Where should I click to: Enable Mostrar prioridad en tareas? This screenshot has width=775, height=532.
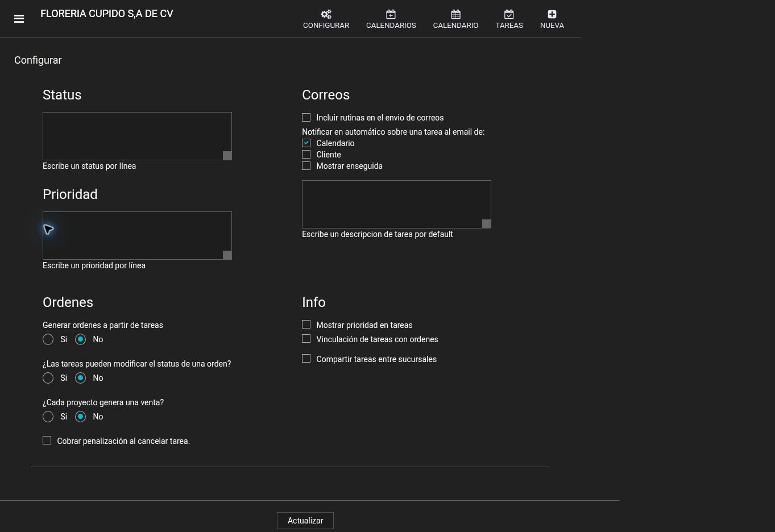point(306,325)
